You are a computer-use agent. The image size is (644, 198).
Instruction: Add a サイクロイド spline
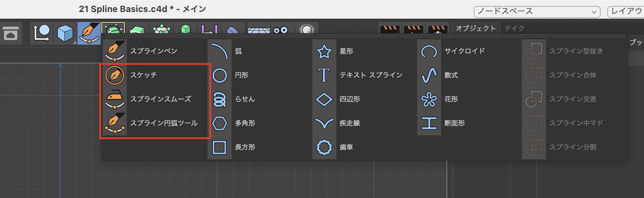[429, 51]
